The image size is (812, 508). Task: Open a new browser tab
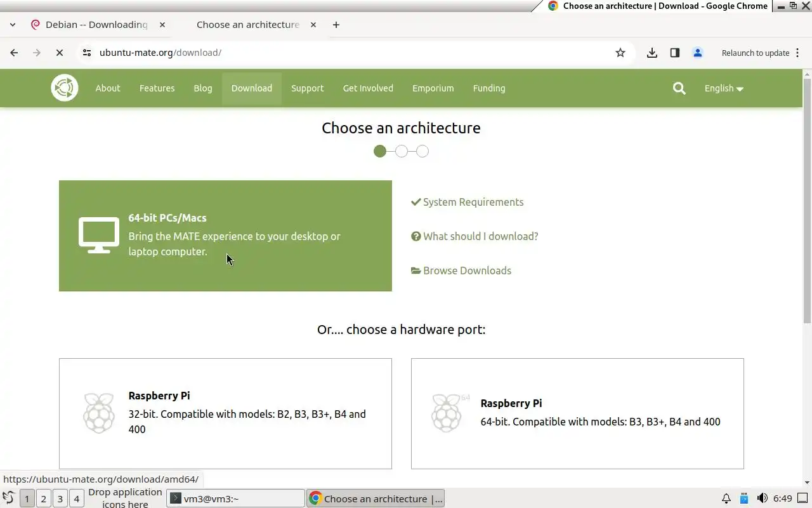tap(336, 25)
